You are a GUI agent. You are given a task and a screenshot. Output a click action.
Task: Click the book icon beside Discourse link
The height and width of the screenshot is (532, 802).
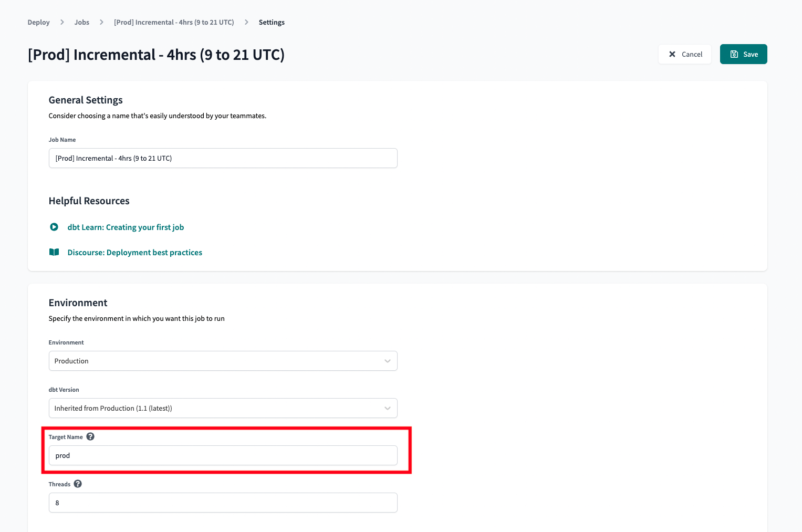[54, 252]
